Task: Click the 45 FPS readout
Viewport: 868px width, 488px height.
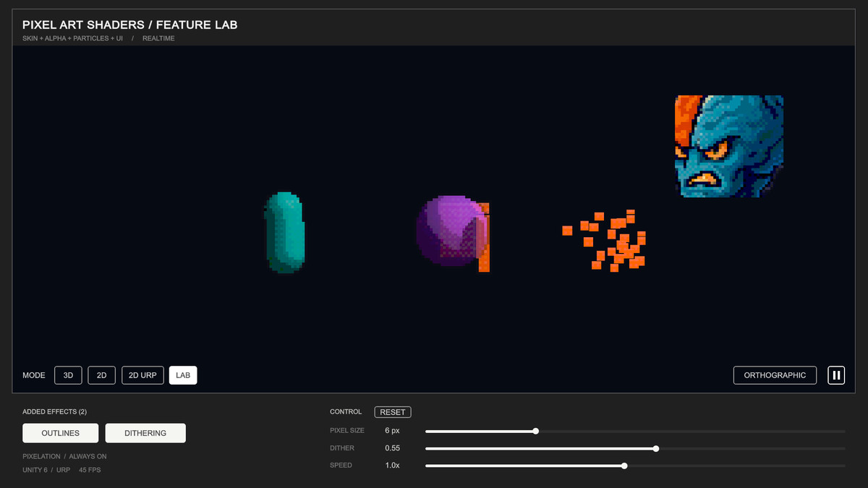Action: (90, 470)
